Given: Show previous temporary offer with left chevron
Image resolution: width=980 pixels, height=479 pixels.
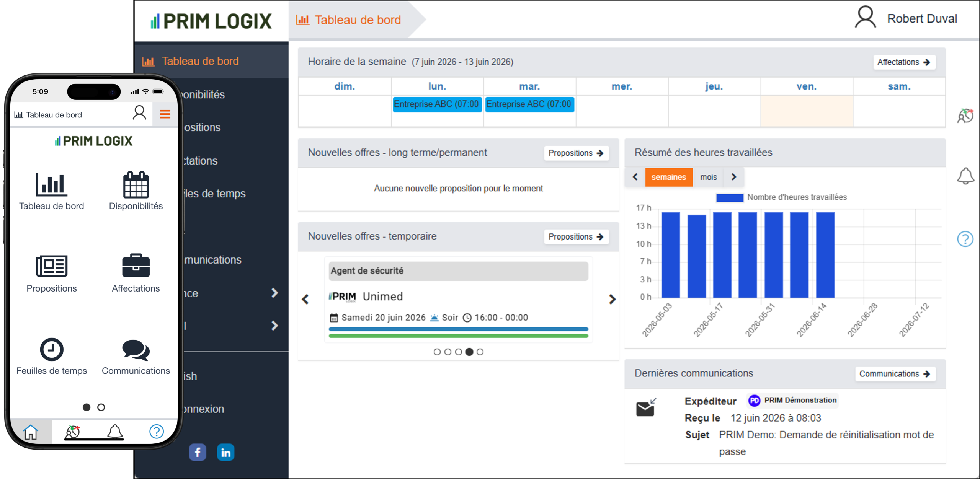Looking at the screenshot, I should (305, 299).
